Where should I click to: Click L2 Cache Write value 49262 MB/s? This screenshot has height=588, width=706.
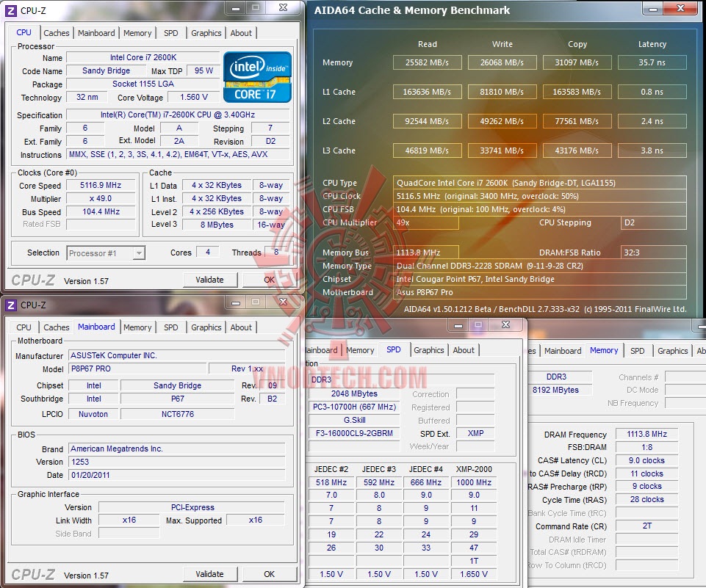[x=502, y=121]
